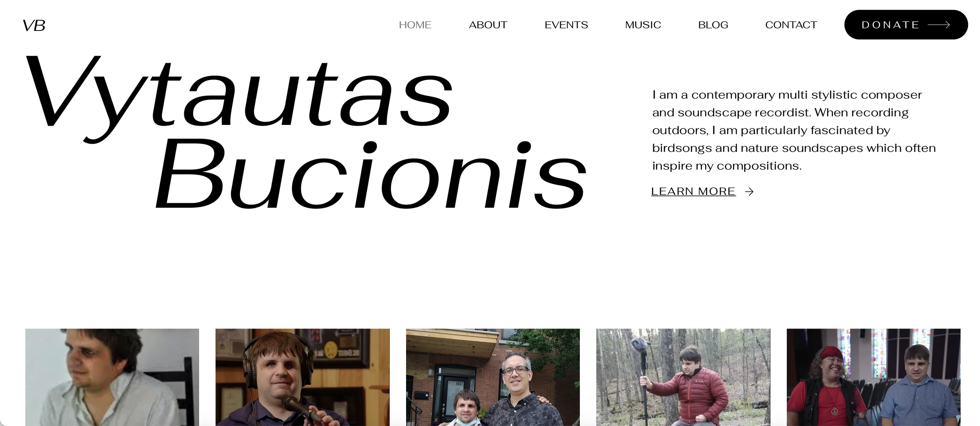
Task: Click the arrow icon inside Donate button
Action: pos(938,25)
